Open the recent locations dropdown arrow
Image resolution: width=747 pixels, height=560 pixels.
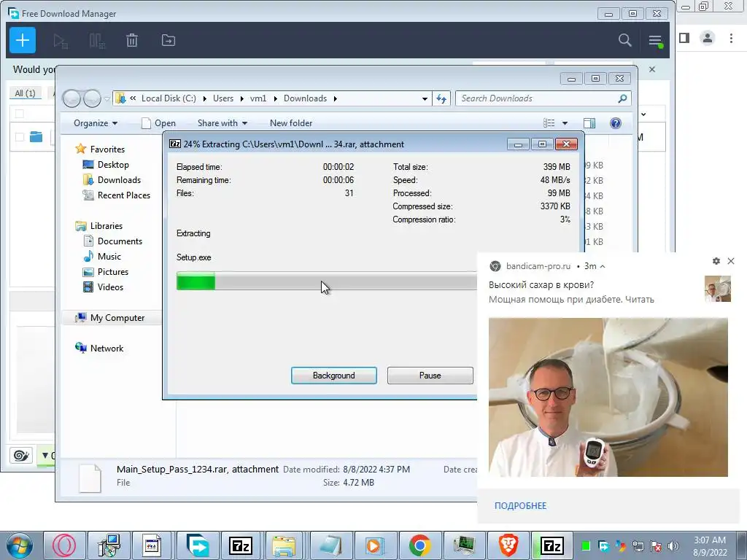pos(107,98)
